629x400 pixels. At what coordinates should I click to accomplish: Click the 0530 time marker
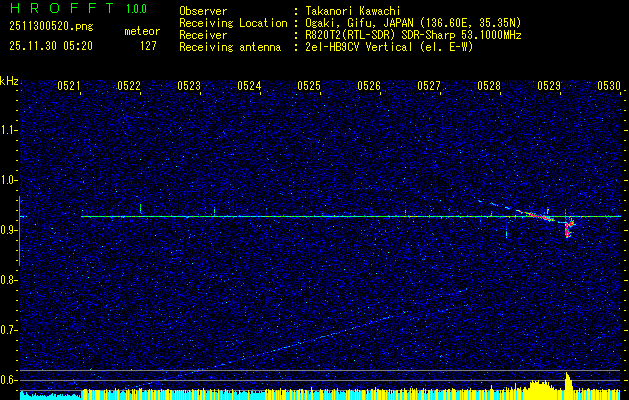(609, 86)
